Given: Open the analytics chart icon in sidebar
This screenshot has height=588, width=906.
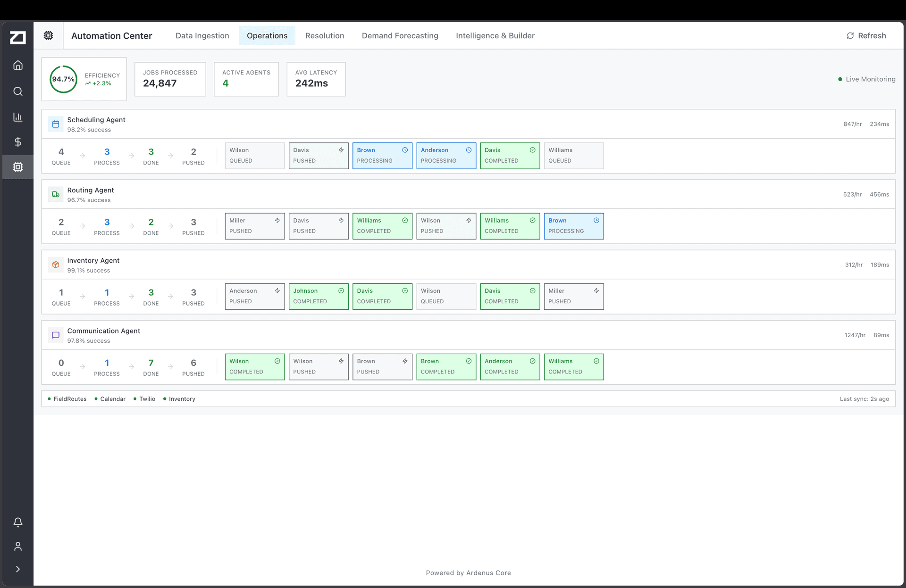Looking at the screenshot, I should pos(17,117).
